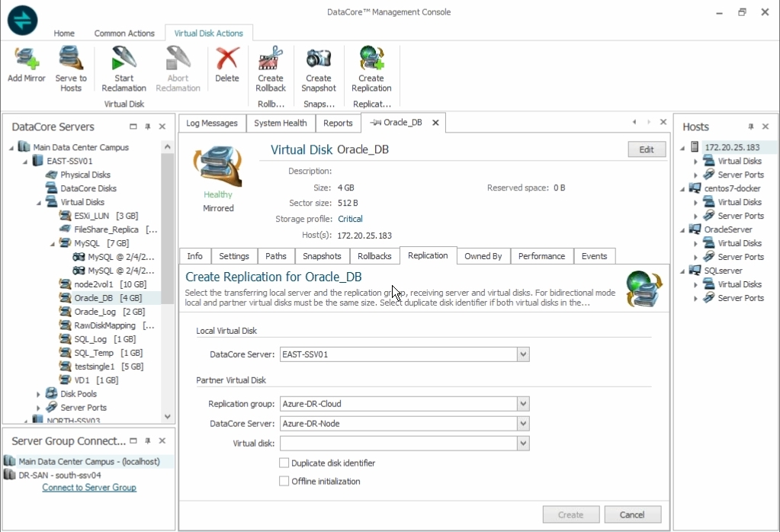This screenshot has width=780, height=532.
Task: Click the Cancel button
Action: [x=632, y=514]
